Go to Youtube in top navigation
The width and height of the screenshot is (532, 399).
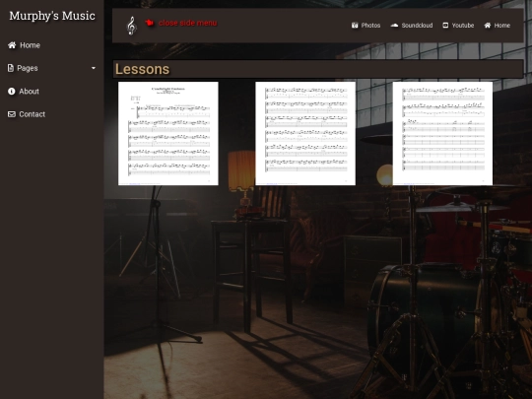(x=458, y=25)
